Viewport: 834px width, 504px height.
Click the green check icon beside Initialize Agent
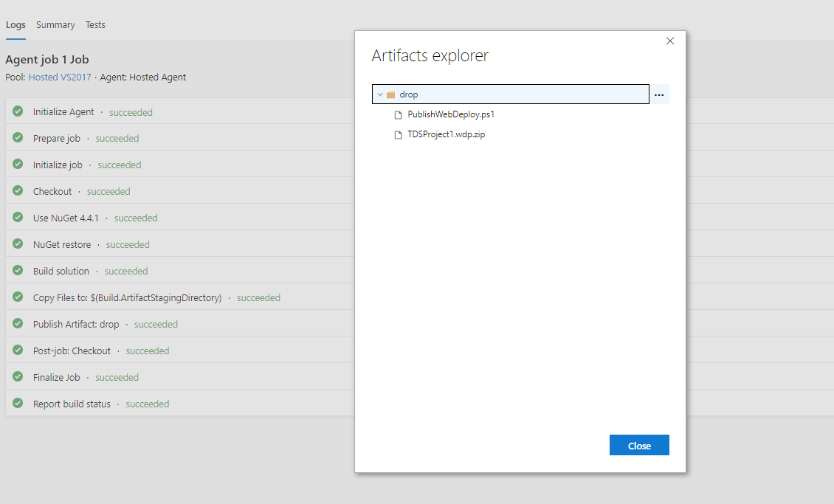17,111
